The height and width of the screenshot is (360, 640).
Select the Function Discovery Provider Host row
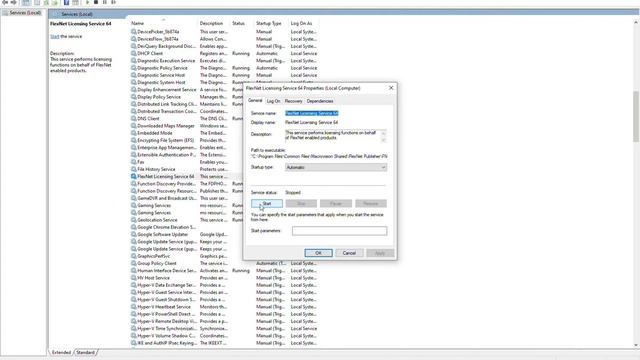(186, 184)
